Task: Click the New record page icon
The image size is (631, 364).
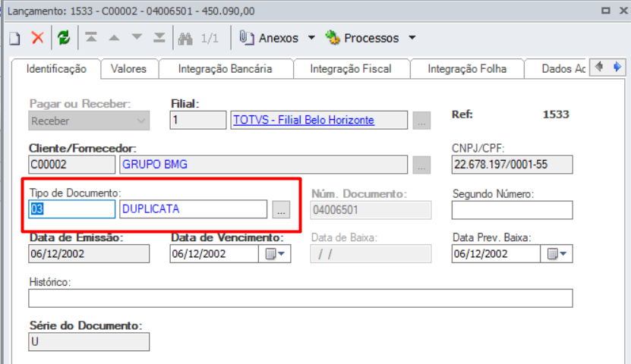Action: tap(15, 38)
